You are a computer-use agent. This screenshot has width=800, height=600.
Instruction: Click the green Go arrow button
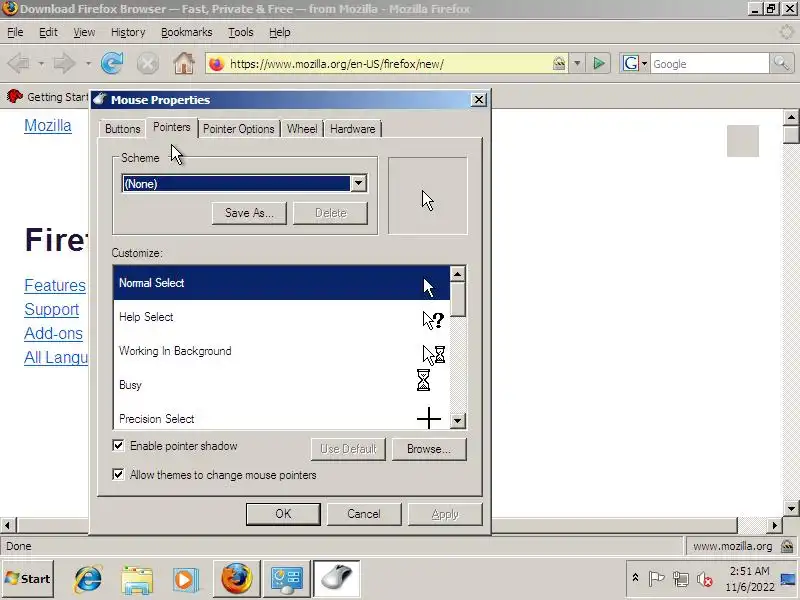point(599,64)
